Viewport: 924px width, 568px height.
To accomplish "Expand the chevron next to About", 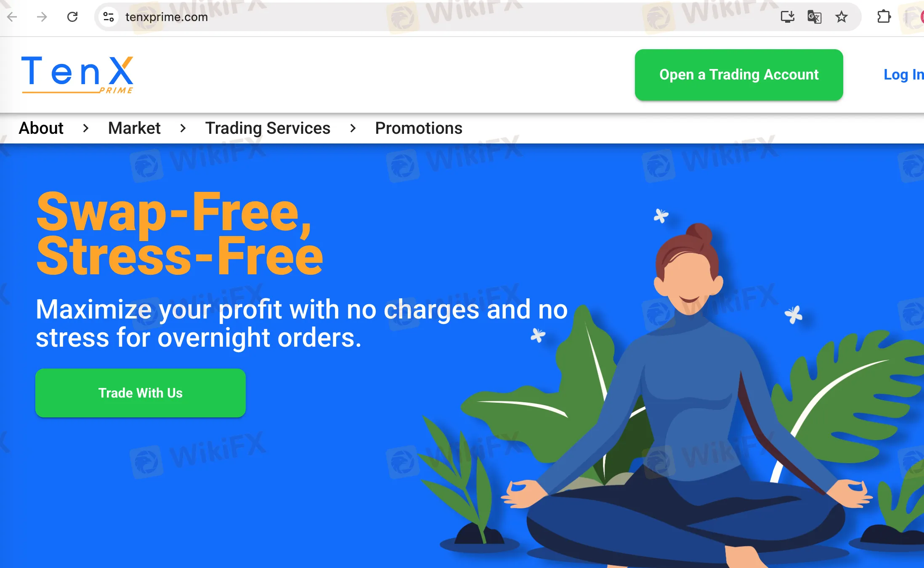I will pyautogui.click(x=86, y=128).
